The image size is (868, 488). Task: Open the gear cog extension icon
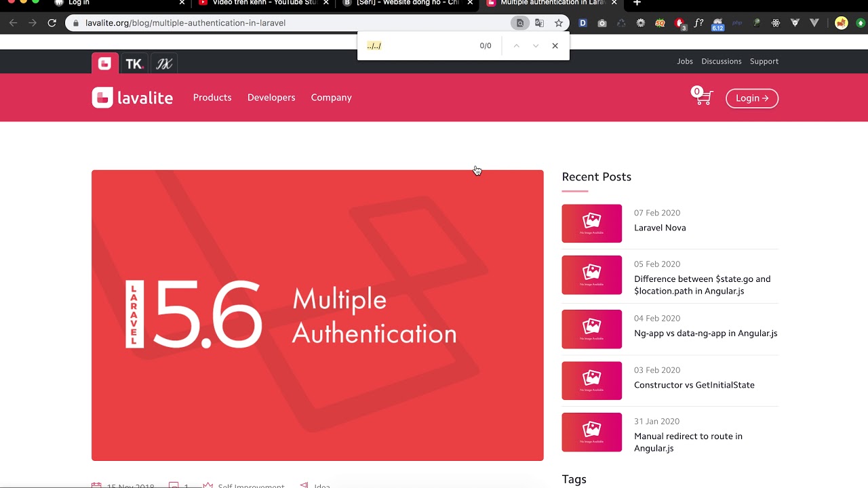(x=641, y=23)
